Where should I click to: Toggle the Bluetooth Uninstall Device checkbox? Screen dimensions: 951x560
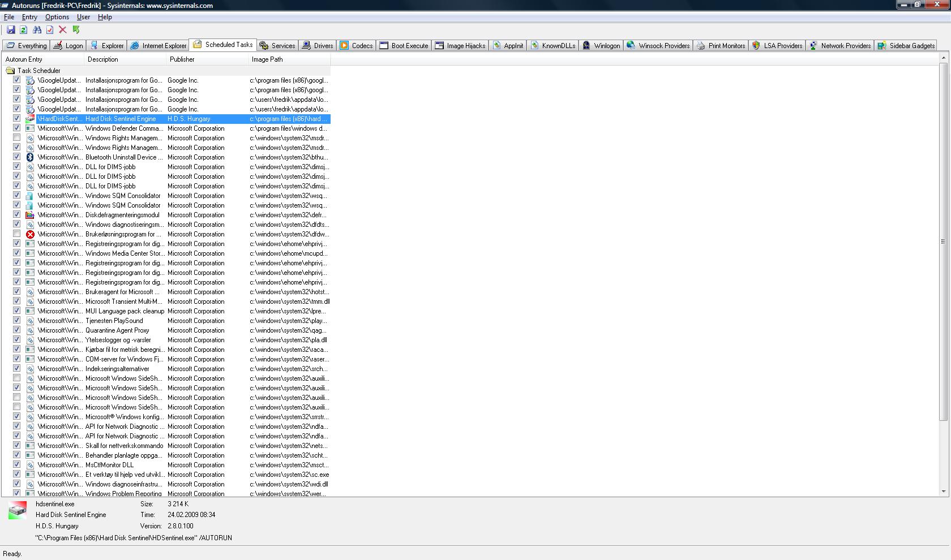pyautogui.click(x=16, y=157)
